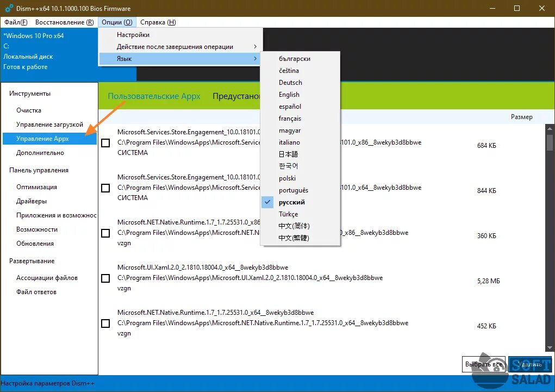This screenshot has height=392, width=555.
Task: Check Store.Engagement x86 package checkbox (684 КБ)
Action: tap(105, 142)
